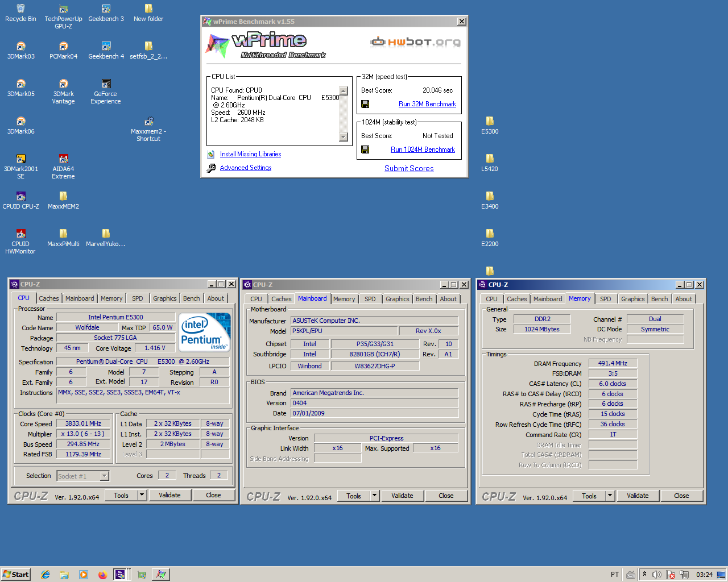Open the Maxxmem2 Shortcut icon
Viewport: 728px width, 582px height.
148,129
